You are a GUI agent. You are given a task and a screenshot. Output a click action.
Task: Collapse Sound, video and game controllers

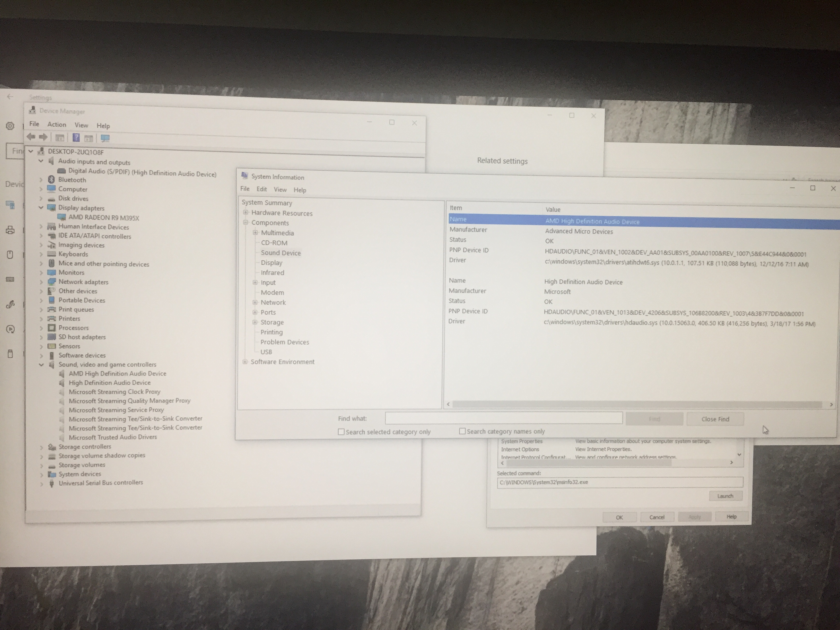click(41, 365)
